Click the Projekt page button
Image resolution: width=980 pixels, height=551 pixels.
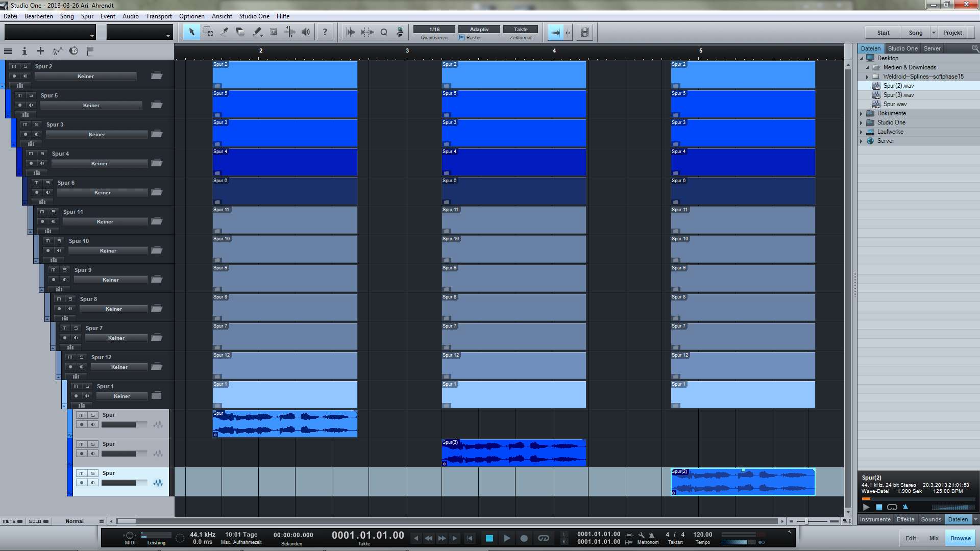[952, 33]
